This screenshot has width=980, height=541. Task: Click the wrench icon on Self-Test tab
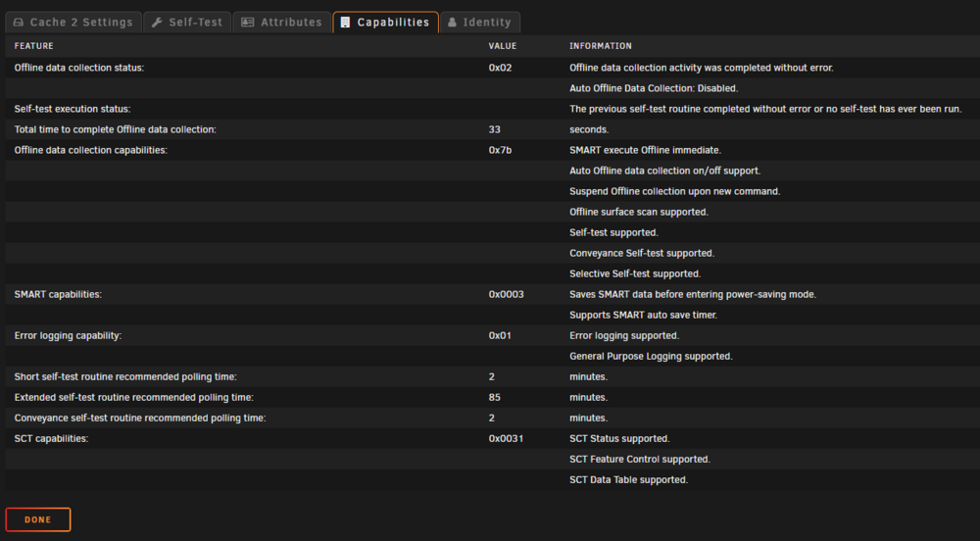tap(157, 22)
